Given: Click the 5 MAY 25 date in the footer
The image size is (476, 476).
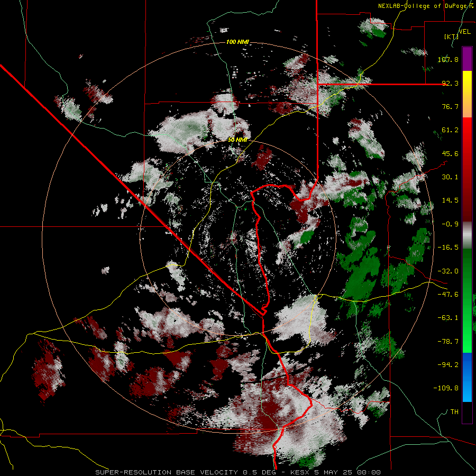Looking at the screenshot, I should [332, 472].
